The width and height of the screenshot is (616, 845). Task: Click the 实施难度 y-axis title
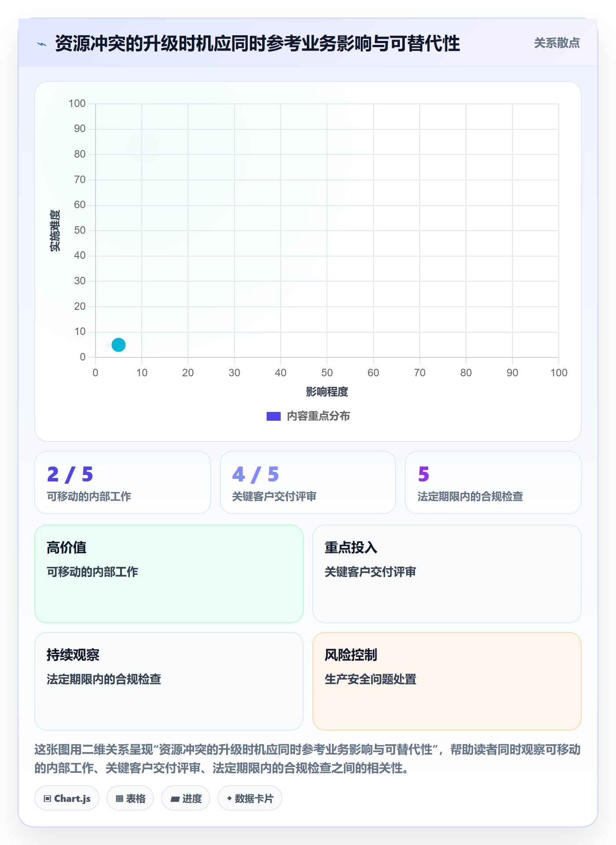pos(55,230)
